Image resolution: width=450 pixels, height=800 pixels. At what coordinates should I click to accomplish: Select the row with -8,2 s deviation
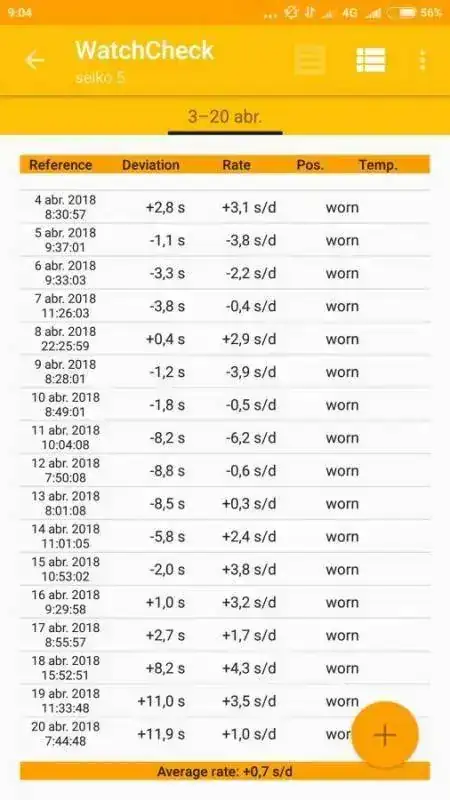pos(225,437)
